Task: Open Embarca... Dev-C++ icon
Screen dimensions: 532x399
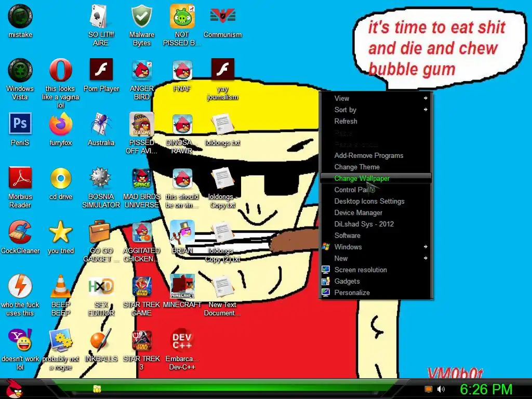Action: pos(182,340)
